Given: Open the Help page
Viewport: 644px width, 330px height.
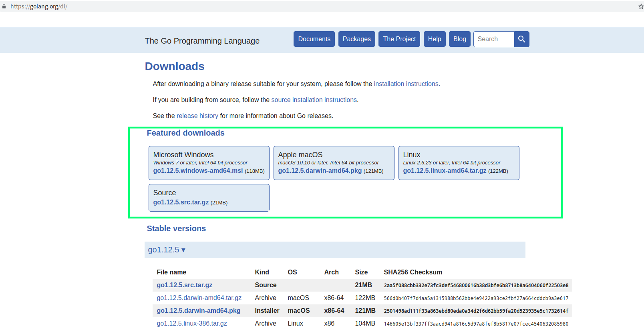Looking at the screenshot, I should 434,39.
